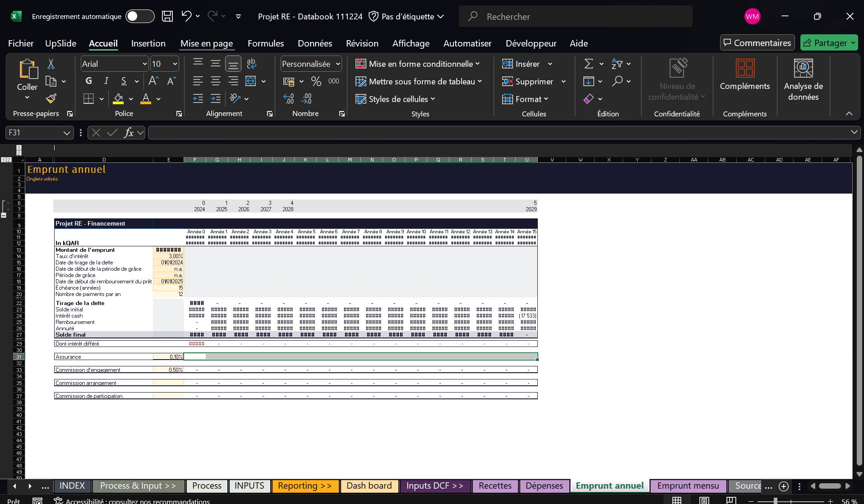Toggle wrap text option

tap(251, 64)
